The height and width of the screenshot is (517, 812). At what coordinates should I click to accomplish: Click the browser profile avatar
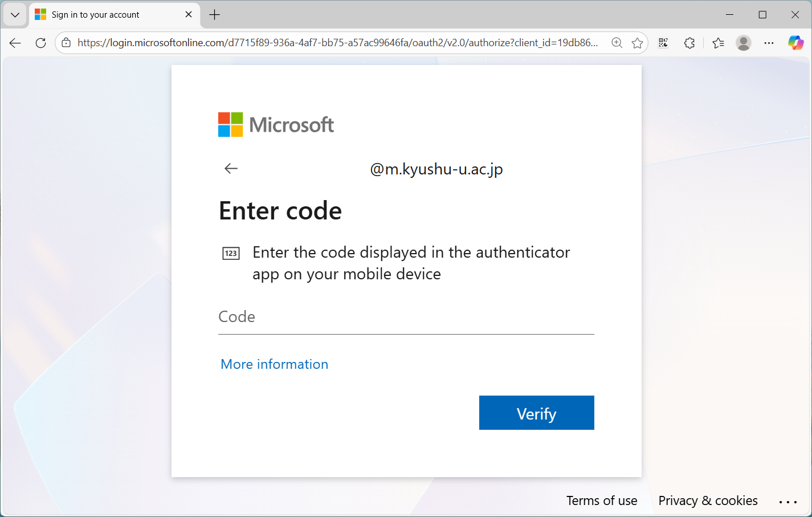click(743, 43)
